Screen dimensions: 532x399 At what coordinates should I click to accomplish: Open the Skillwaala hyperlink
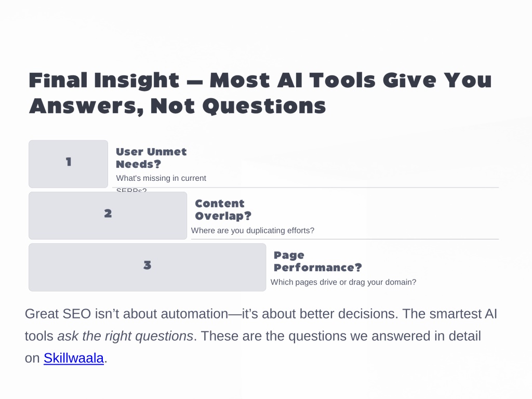pyautogui.click(x=74, y=358)
